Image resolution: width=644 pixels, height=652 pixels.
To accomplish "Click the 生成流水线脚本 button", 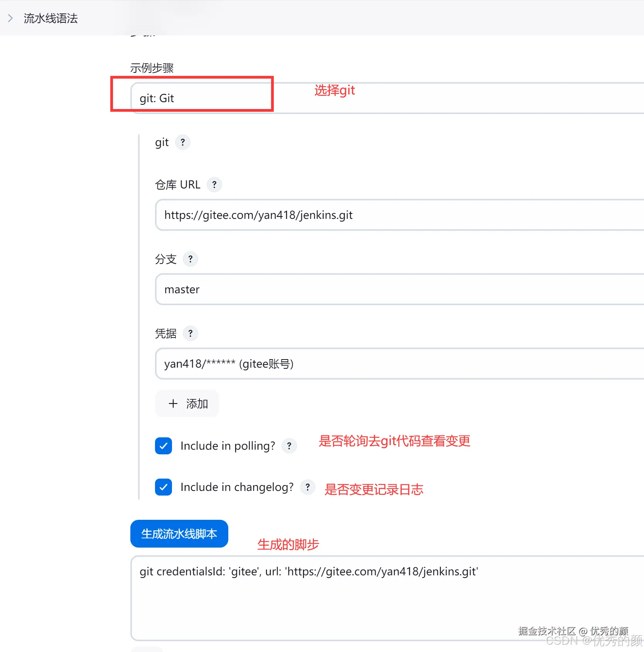I will point(179,534).
